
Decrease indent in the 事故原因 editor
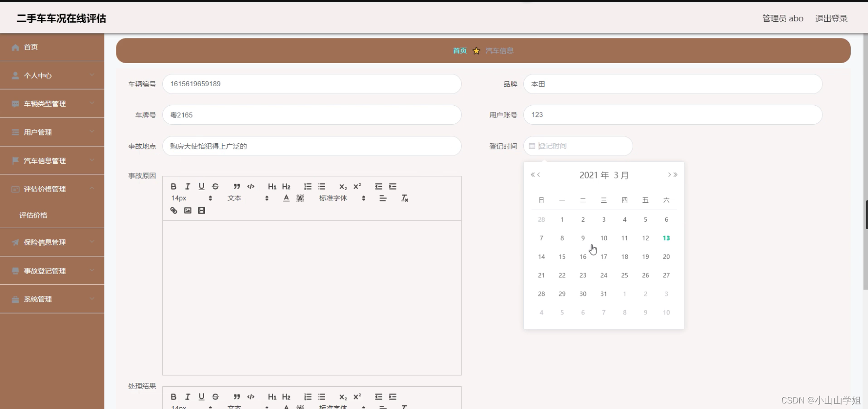(379, 186)
